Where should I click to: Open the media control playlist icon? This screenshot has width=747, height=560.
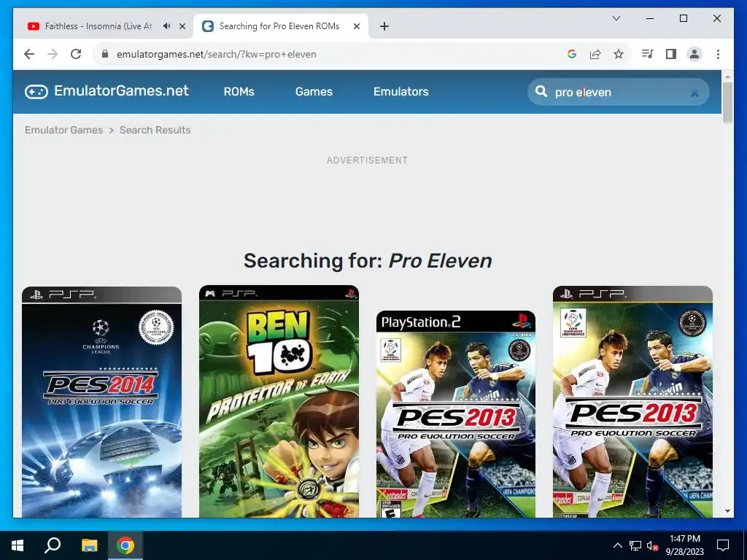click(x=648, y=54)
